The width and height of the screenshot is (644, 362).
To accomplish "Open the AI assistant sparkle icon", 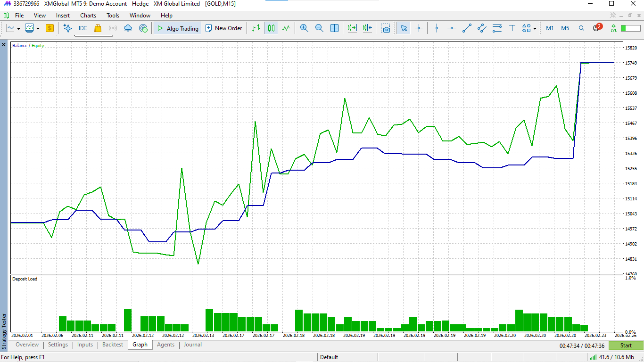I will click(67, 28).
